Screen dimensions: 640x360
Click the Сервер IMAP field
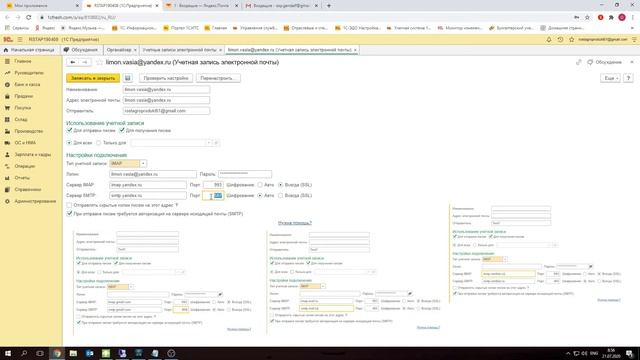pyautogui.click(x=148, y=185)
